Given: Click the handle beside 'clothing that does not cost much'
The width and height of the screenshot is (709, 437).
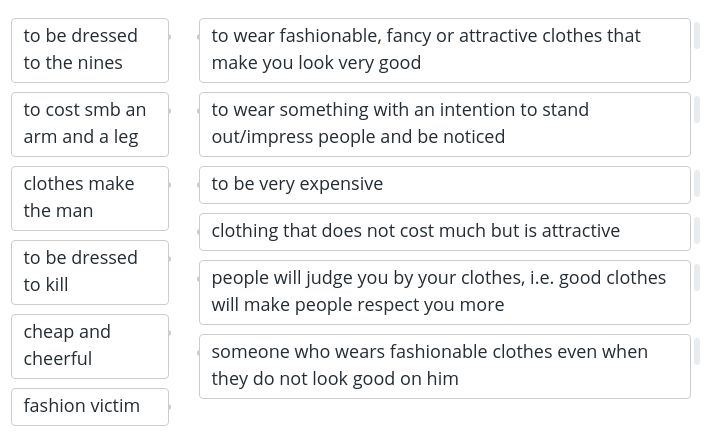Looking at the screenshot, I should point(697,230).
